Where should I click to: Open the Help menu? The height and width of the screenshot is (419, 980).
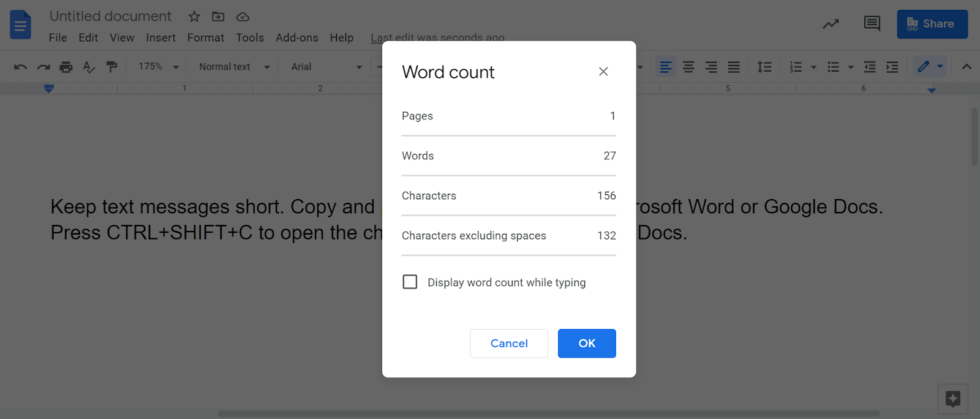342,38
